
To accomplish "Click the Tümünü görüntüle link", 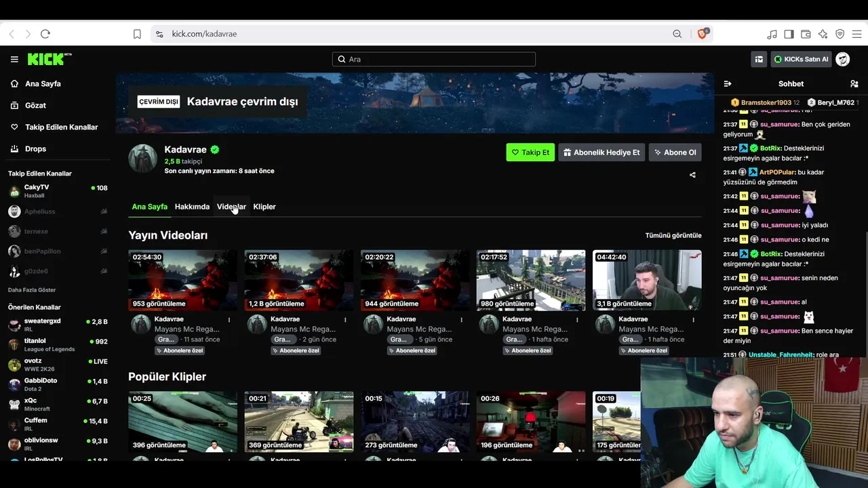I will point(673,236).
